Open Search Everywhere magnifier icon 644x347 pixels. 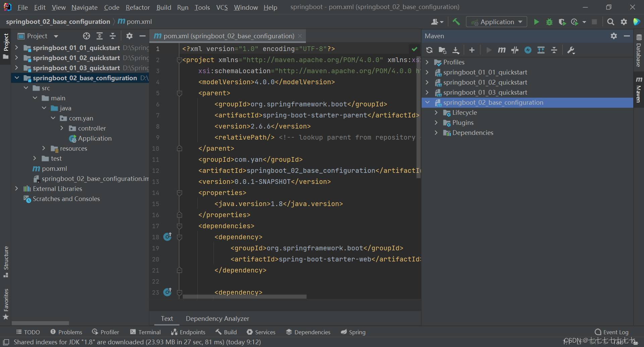tap(611, 22)
